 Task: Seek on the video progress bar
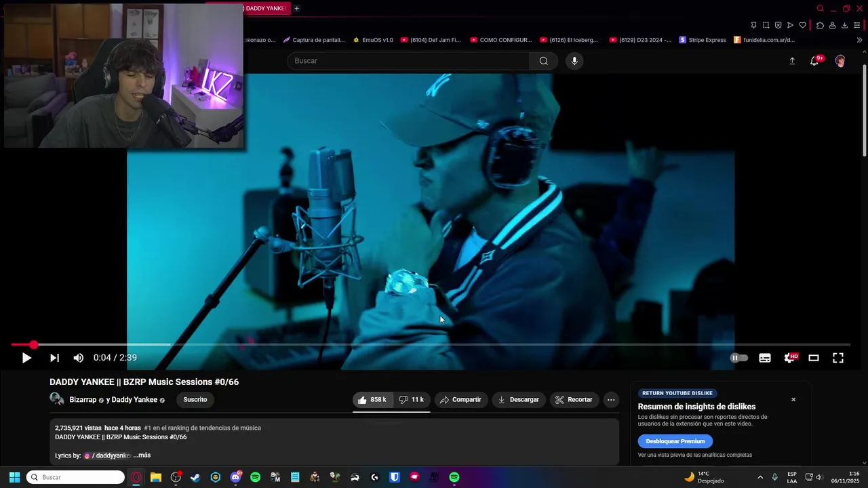click(431, 345)
